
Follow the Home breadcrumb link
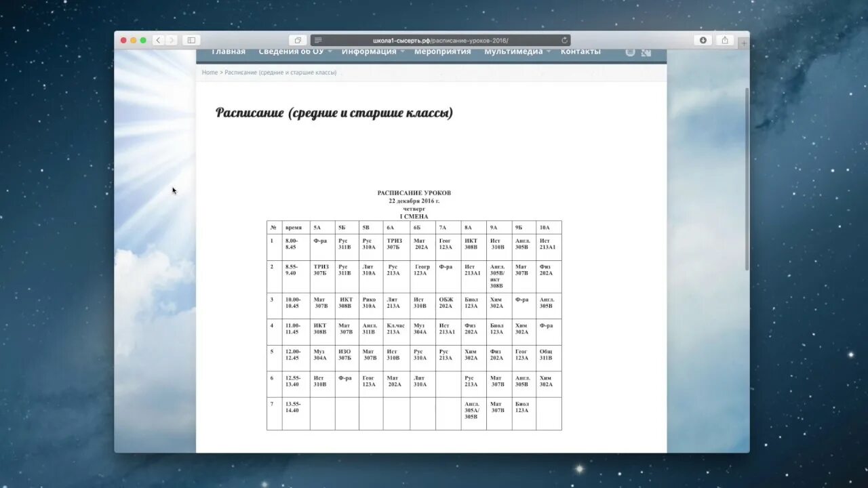pos(210,73)
